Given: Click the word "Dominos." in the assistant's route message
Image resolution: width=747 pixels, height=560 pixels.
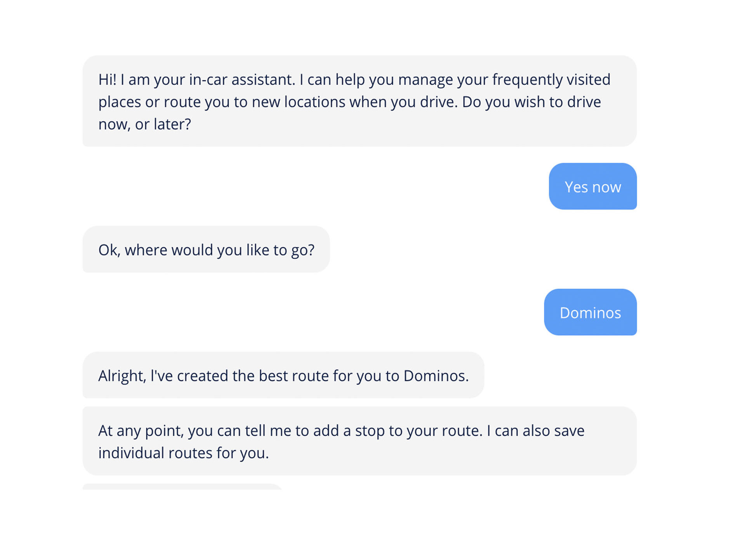Looking at the screenshot, I should pyautogui.click(x=436, y=376).
